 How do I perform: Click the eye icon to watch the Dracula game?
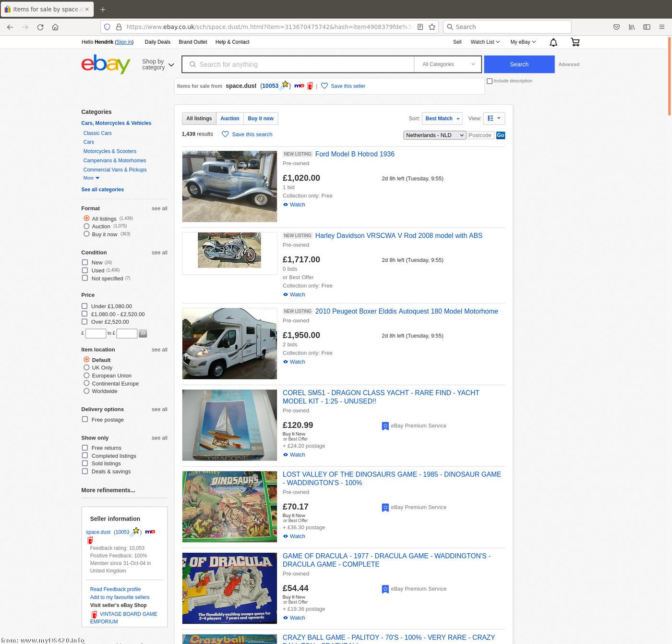286,618
